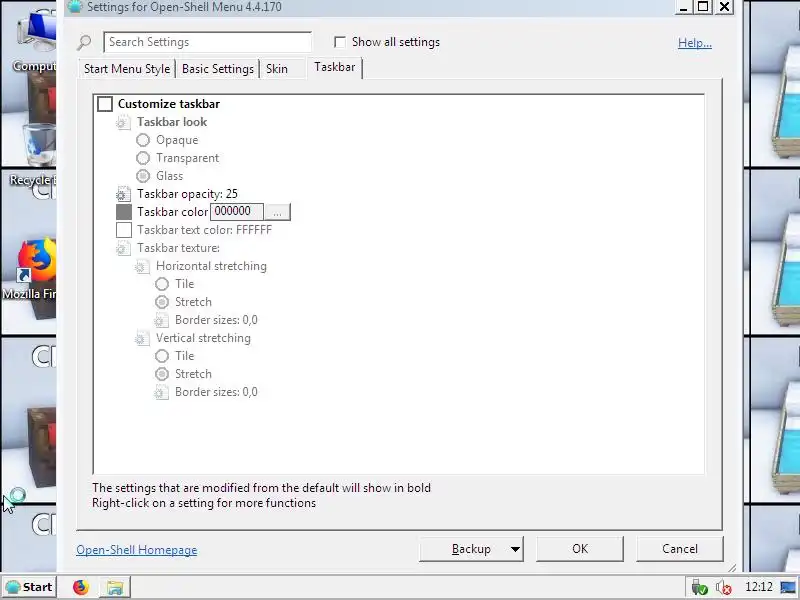
Task: Open the Backup dropdown arrow
Action: pos(515,549)
